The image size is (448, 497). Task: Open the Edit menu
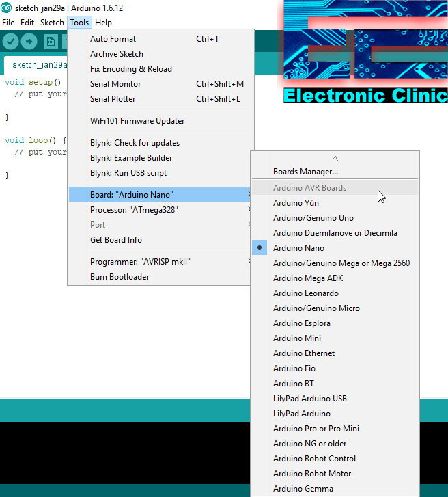point(27,23)
